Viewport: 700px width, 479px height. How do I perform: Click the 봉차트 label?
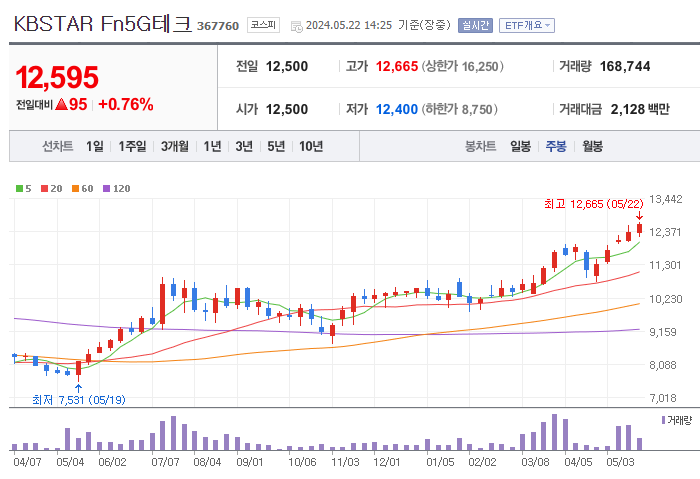coord(480,146)
